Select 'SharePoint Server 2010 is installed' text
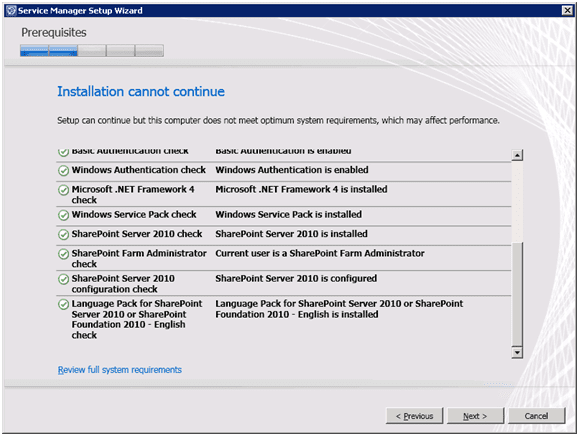This screenshot has width=579, height=436. pyautogui.click(x=291, y=234)
